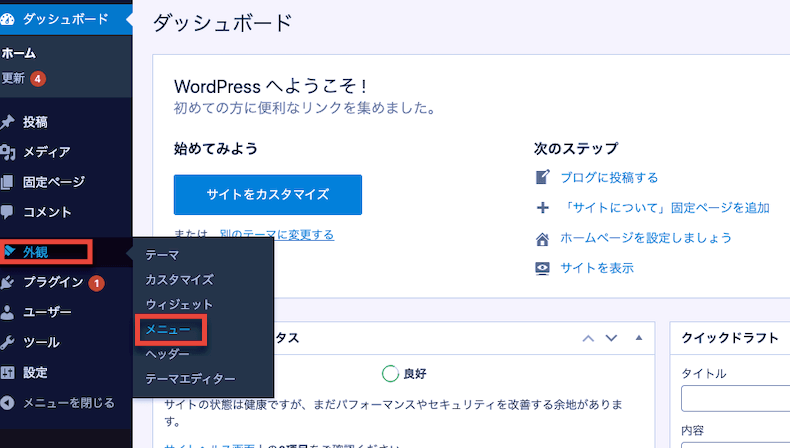Open the 更新 submenu item

(x=13, y=78)
